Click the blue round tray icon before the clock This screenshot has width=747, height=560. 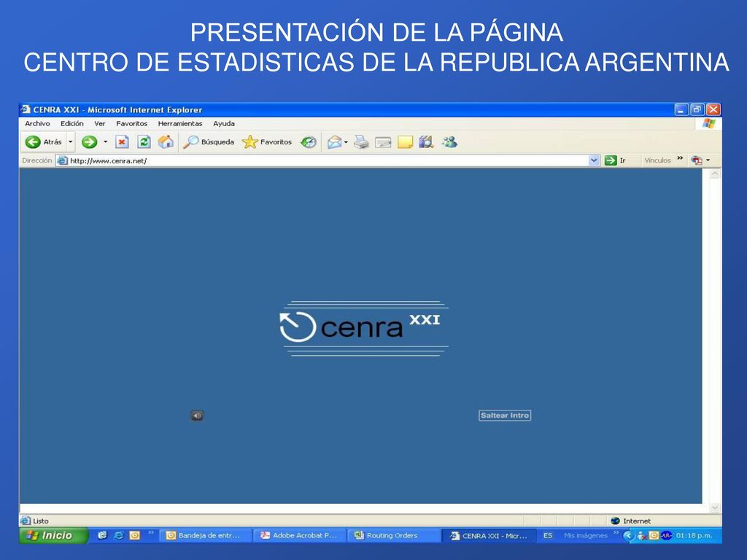tap(666, 536)
